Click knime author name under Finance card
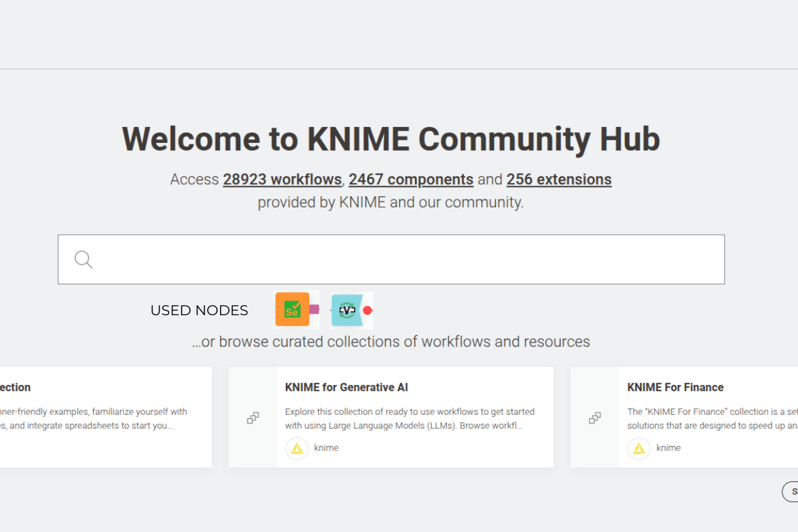This screenshot has height=532, width=798. pos(668,448)
